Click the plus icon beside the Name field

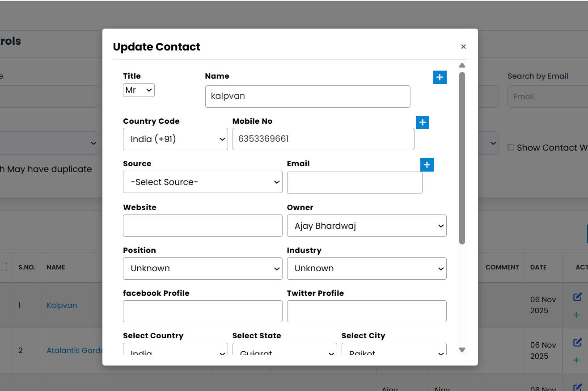click(x=440, y=77)
